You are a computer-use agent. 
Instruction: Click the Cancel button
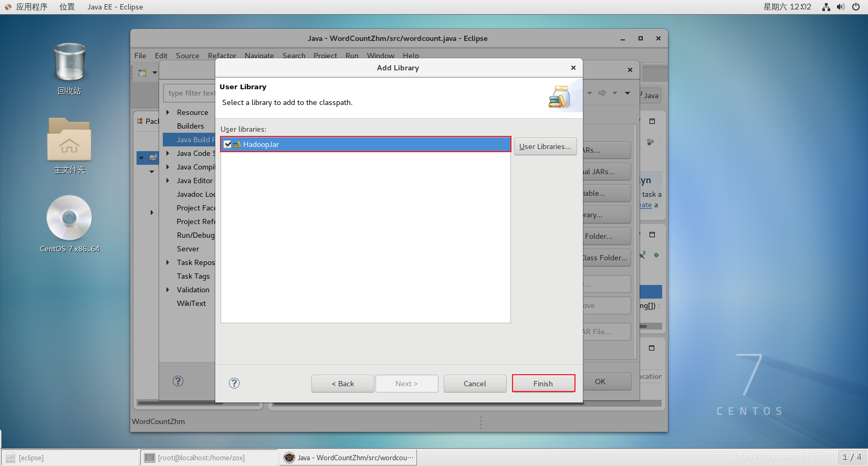pos(475,384)
